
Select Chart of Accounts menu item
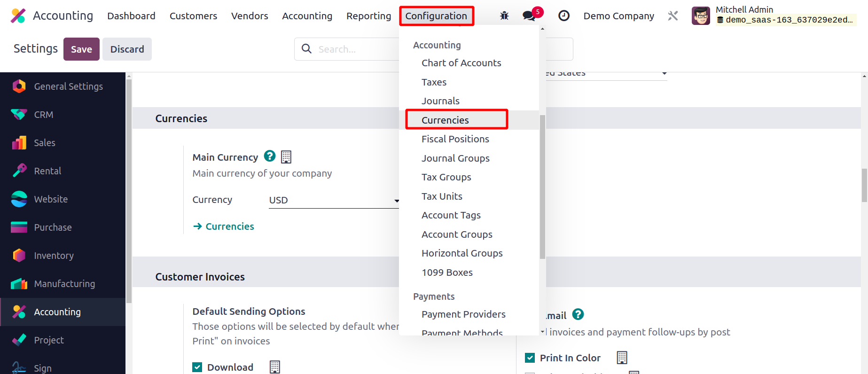point(461,63)
